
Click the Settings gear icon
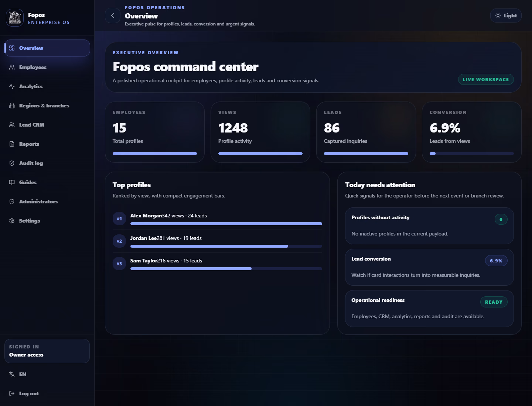[12, 221]
